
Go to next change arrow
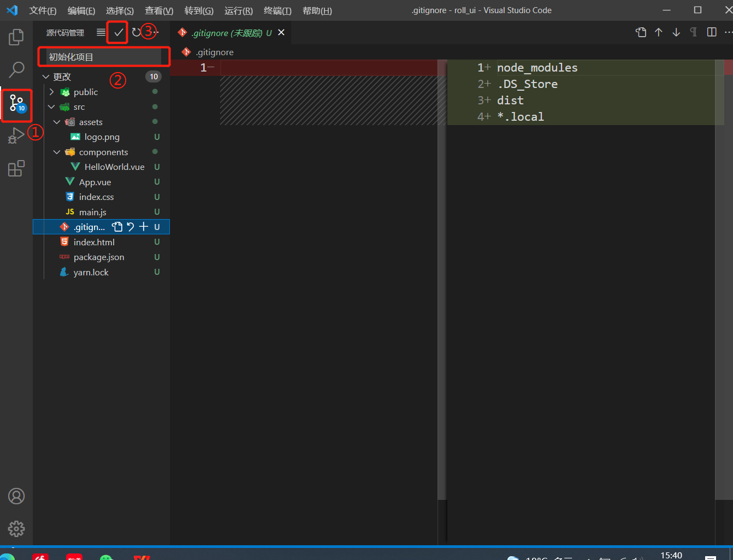(x=676, y=32)
